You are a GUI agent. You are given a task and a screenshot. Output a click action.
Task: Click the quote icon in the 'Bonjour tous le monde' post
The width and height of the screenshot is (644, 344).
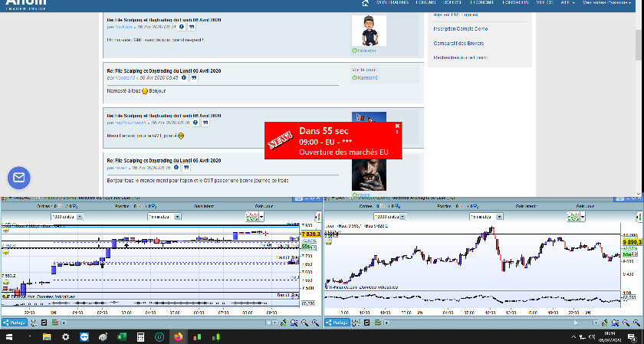[x=186, y=167]
